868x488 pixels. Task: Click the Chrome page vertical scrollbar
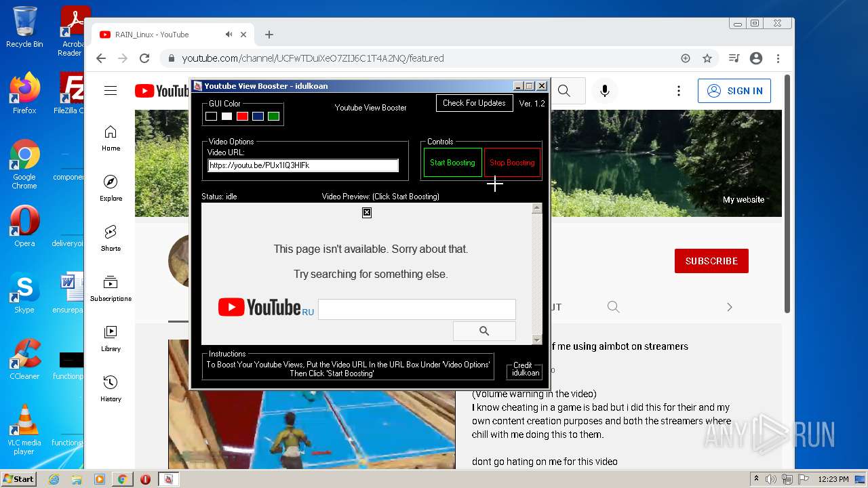click(787, 193)
